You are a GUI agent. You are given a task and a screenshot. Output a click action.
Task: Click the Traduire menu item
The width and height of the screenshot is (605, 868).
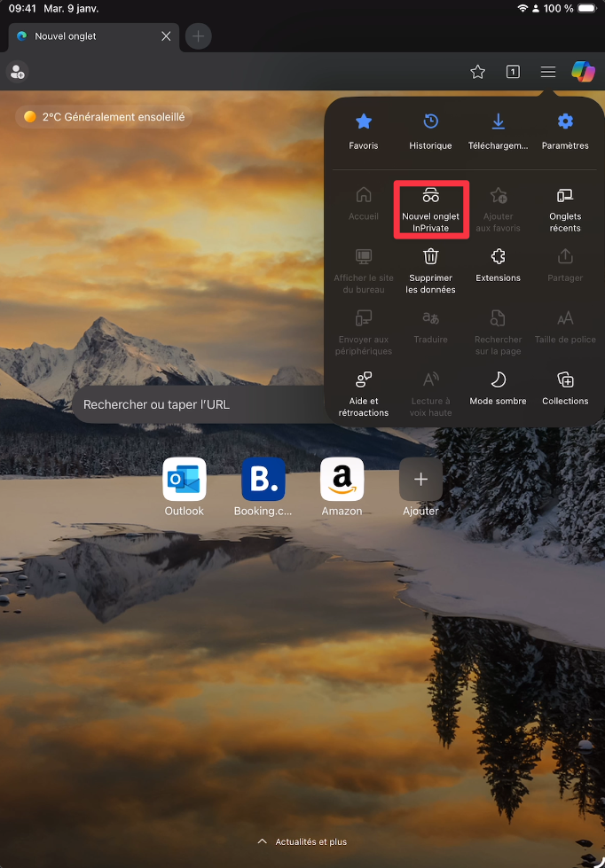click(430, 326)
